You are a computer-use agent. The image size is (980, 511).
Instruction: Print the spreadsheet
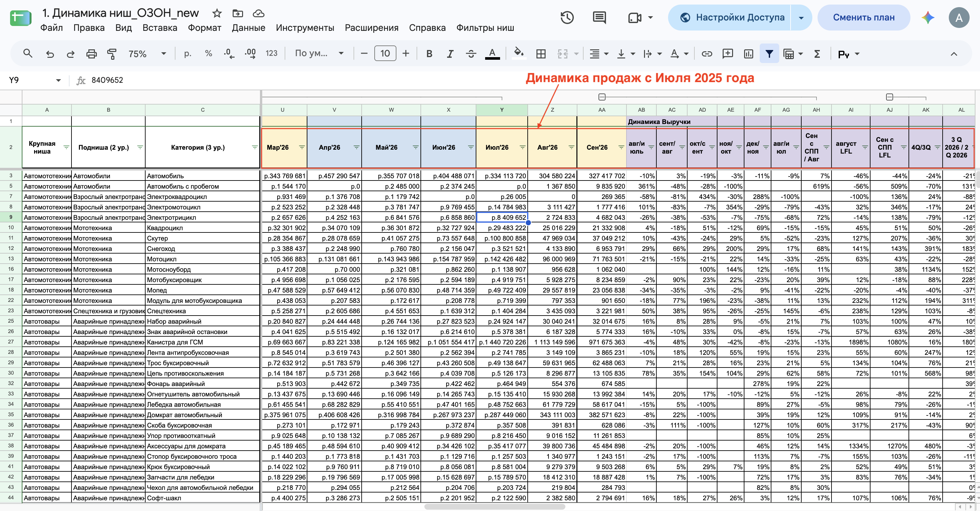91,54
